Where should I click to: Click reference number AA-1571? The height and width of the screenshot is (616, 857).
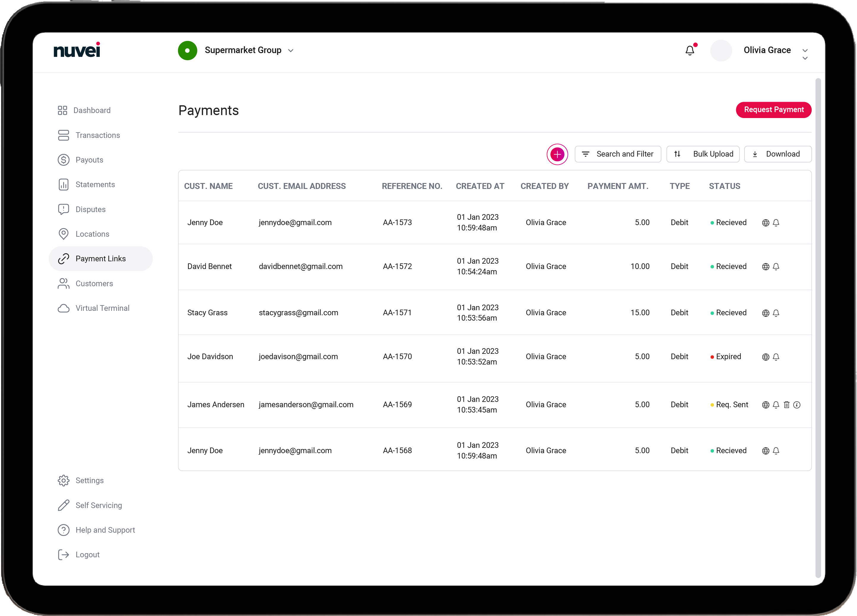click(397, 313)
